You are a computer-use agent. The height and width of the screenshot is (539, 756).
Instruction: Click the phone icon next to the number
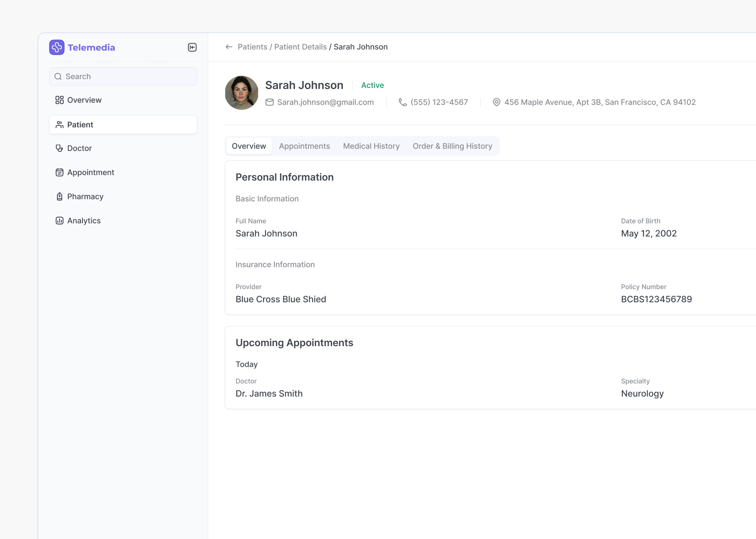(403, 102)
